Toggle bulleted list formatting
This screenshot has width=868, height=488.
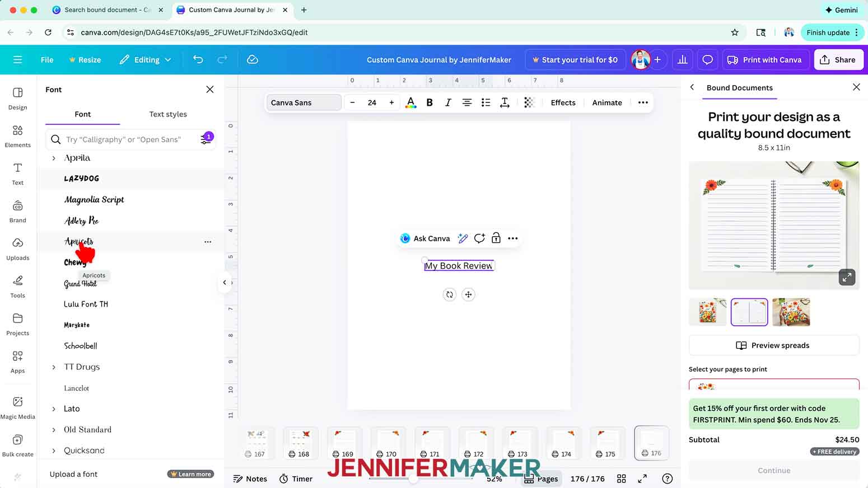[486, 102]
